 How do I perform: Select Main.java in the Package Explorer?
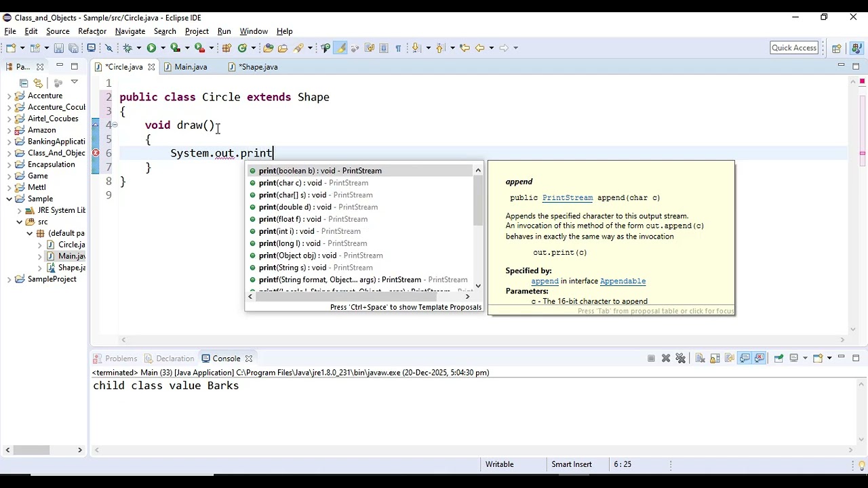66,256
